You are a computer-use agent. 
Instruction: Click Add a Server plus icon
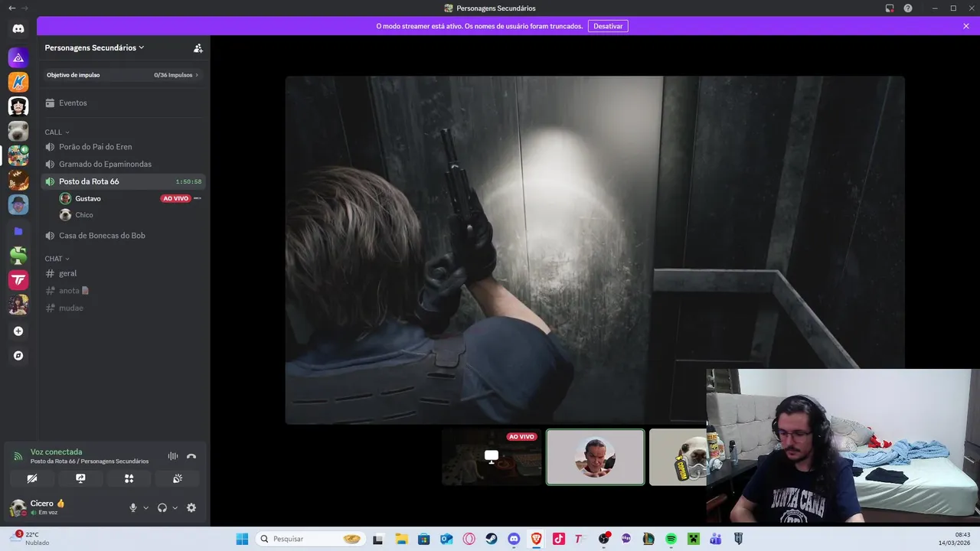coord(18,331)
